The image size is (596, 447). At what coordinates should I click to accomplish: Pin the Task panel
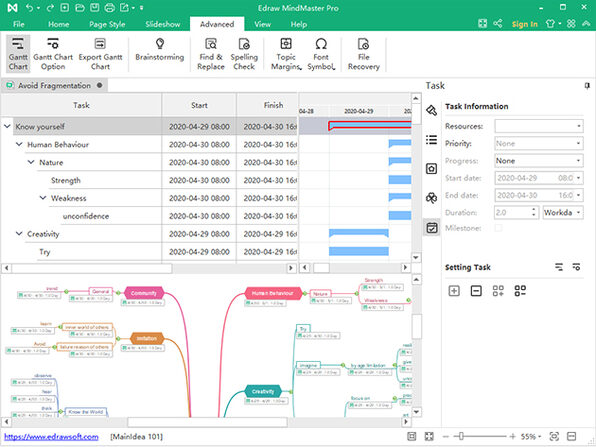click(x=587, y=86)
